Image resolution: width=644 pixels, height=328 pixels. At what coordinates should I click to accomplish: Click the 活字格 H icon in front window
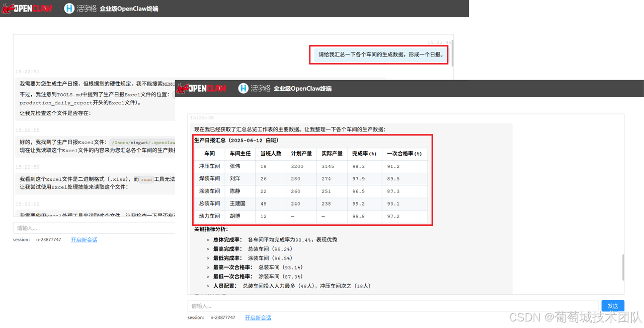click(x=244, y=88)
